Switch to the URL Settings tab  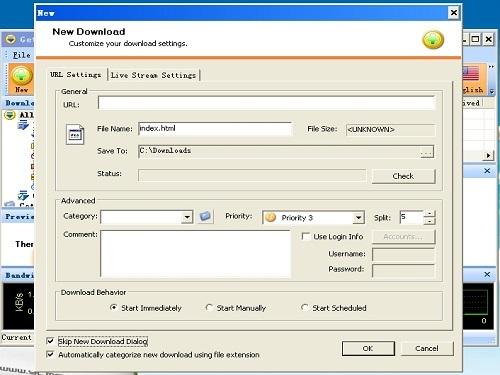tap(76, 75)
